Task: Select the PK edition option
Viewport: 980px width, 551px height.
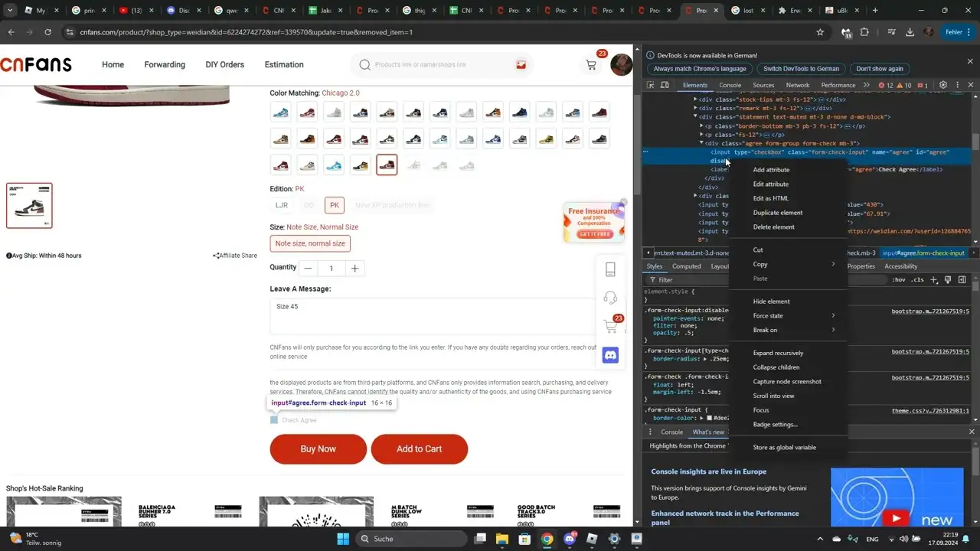Action: [335, 205]
